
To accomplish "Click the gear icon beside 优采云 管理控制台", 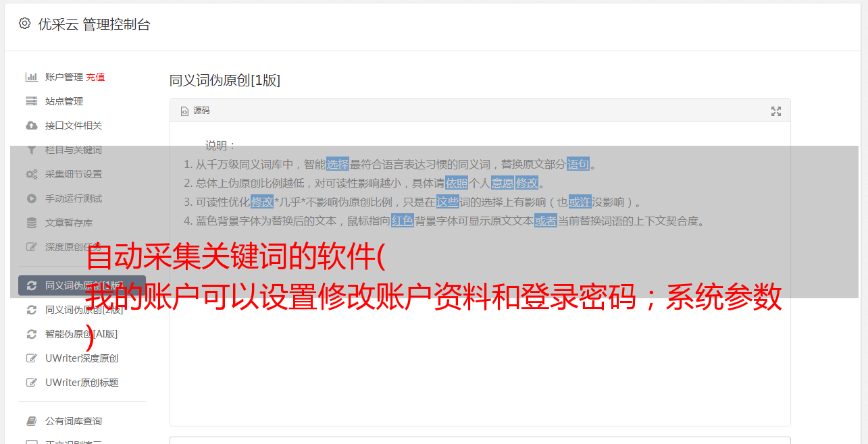I will [x=25, y=24].
